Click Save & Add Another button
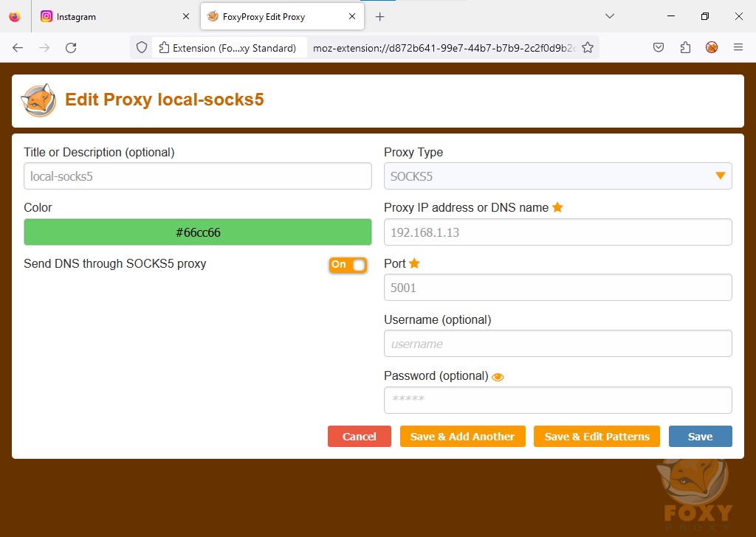The width and height of the screenshot is (756, 537). pos(462,437)
